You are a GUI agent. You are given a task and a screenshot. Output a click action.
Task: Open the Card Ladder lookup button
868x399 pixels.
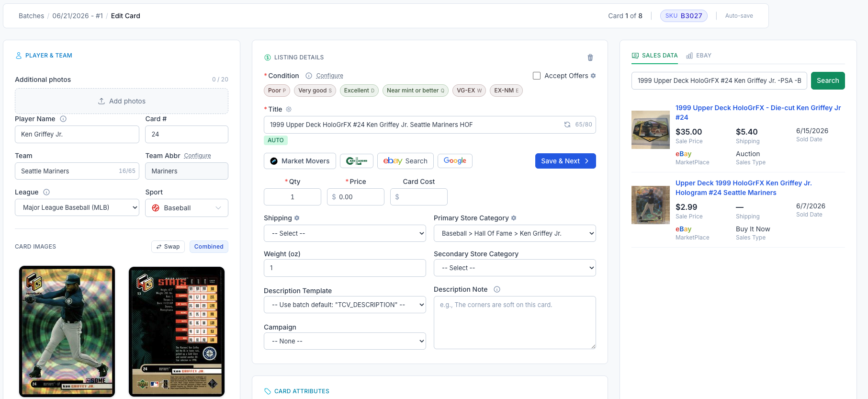[x=357, y=161]
